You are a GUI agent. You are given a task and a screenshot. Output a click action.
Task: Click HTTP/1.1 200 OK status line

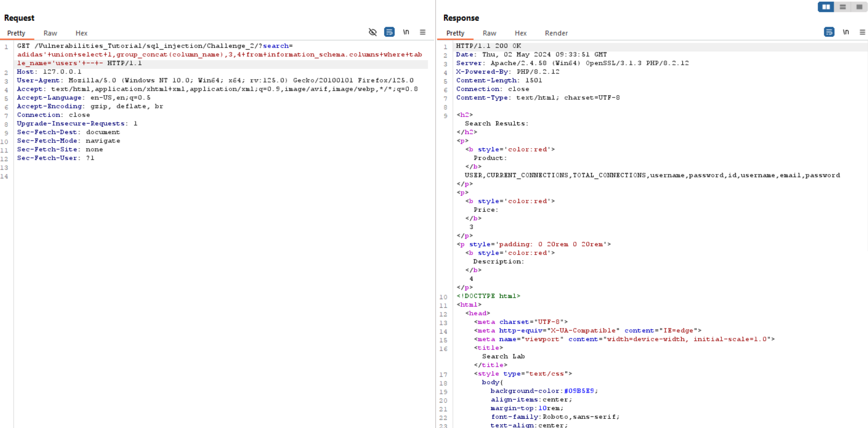(x=489, y=46)
